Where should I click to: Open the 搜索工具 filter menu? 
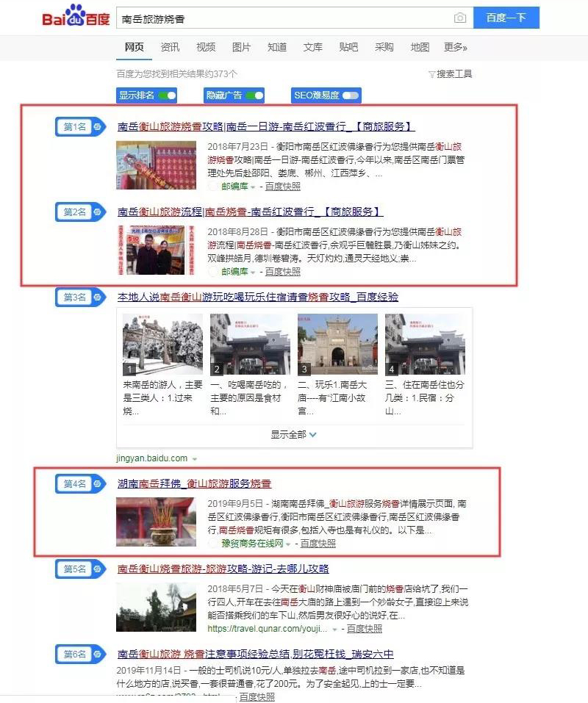[450, 74]
